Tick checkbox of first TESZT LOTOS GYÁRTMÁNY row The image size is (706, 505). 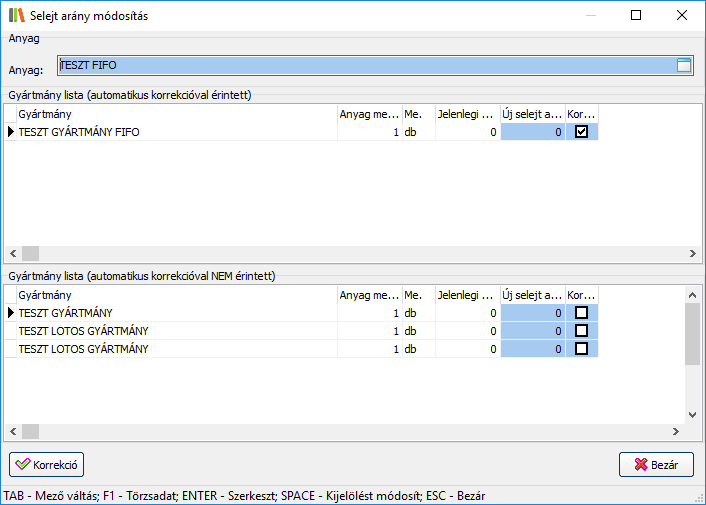coord(581,331)
